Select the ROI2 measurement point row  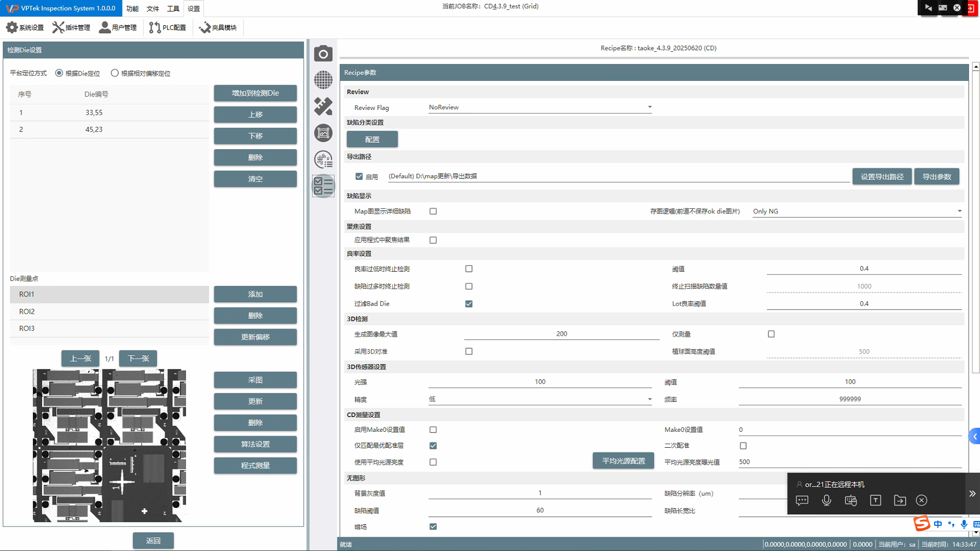tap(109, 312)
